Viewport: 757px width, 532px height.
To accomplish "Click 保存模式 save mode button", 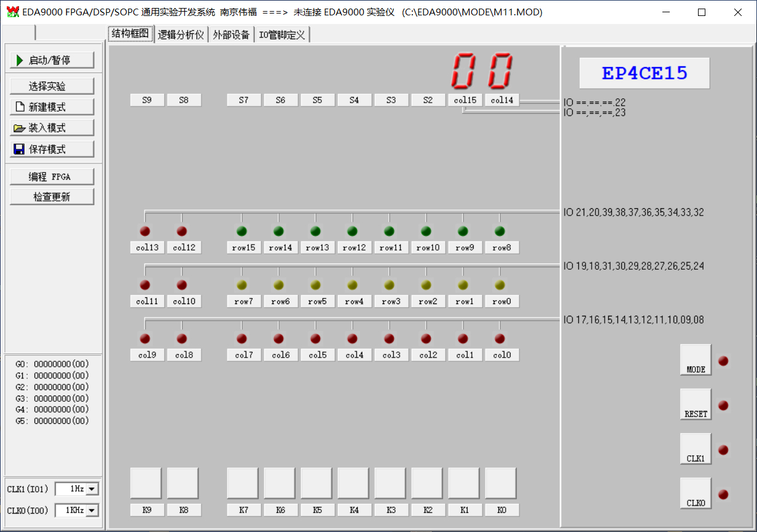I will pos(52,149).
